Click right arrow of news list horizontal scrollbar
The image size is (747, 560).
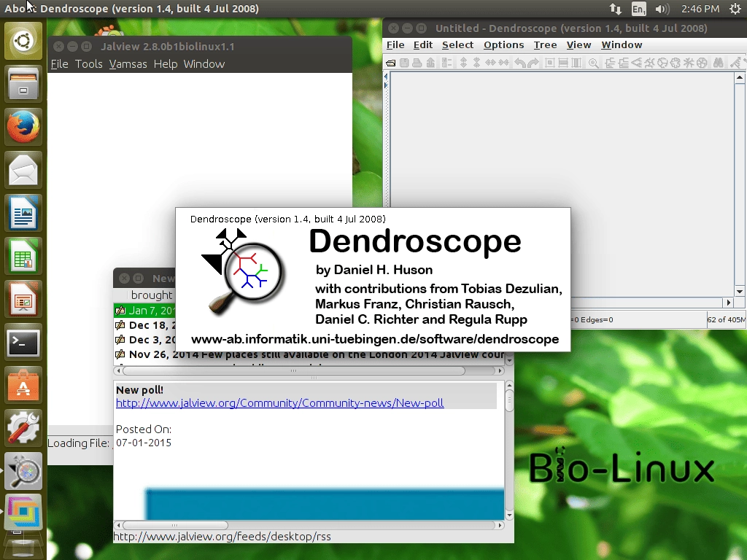[500, 370]
